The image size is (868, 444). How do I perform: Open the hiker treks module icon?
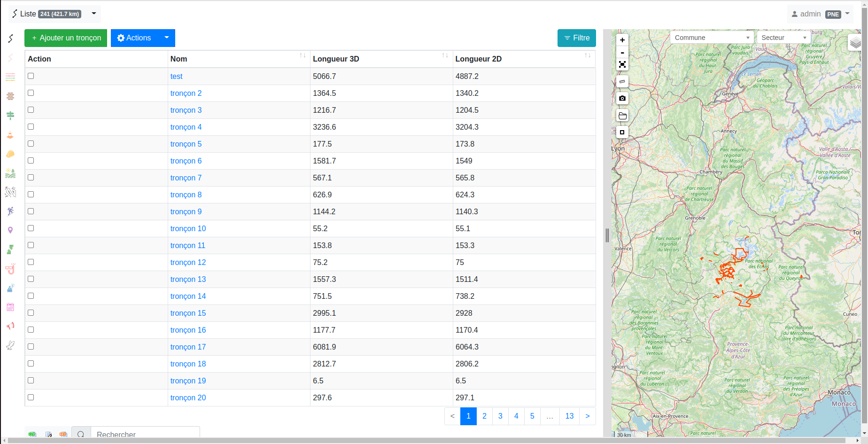10,211
